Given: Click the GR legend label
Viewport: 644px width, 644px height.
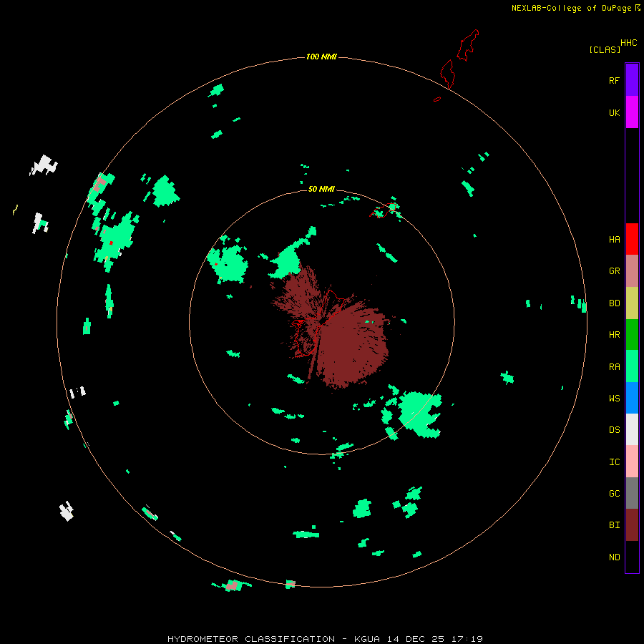Looking at the screenshot, I should (x=614, y=271).
